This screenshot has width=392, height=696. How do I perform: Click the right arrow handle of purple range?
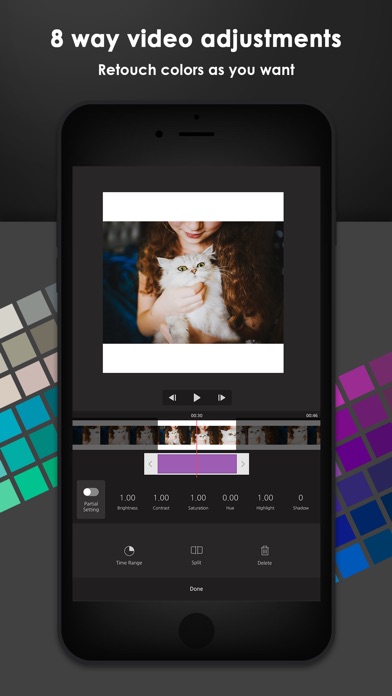click(243, 464)
